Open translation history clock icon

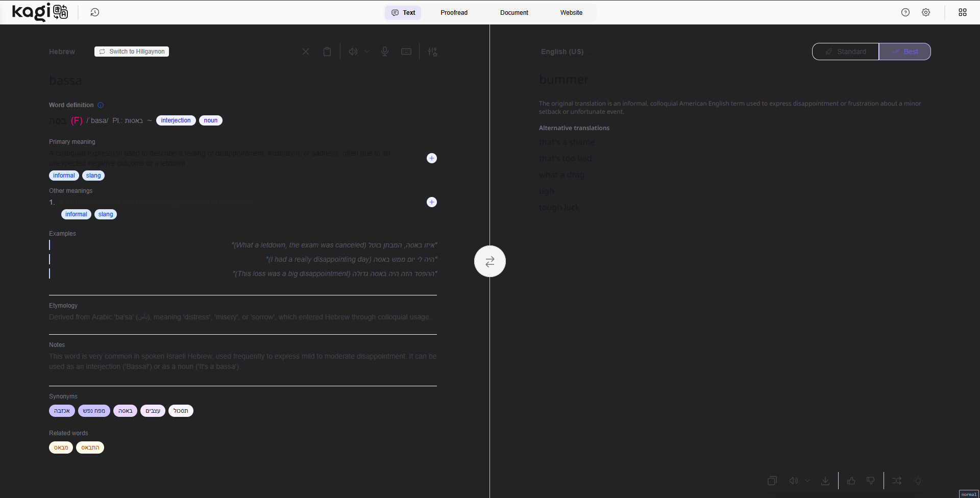point(95,12)
